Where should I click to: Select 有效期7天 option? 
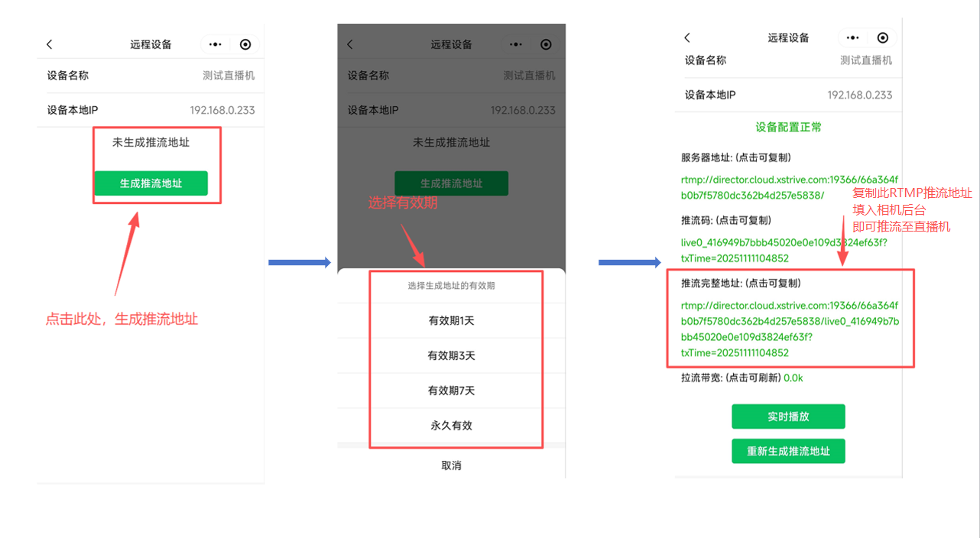pos(451,391)
